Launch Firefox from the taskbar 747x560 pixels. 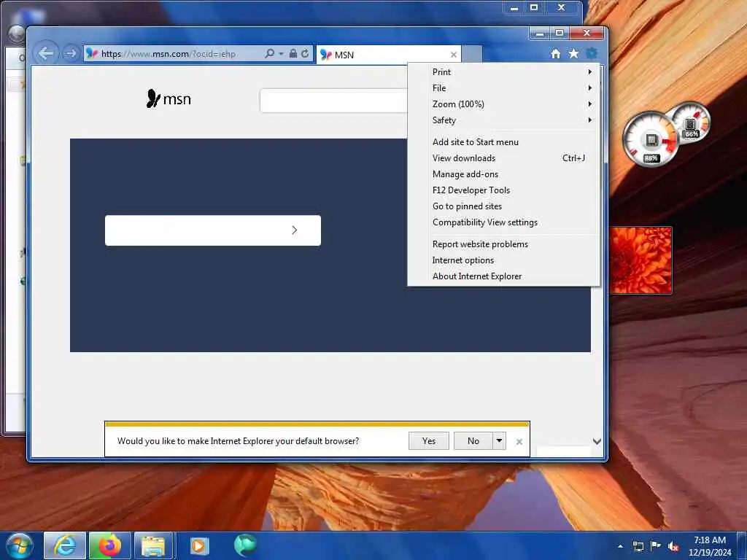click(110, 545)
